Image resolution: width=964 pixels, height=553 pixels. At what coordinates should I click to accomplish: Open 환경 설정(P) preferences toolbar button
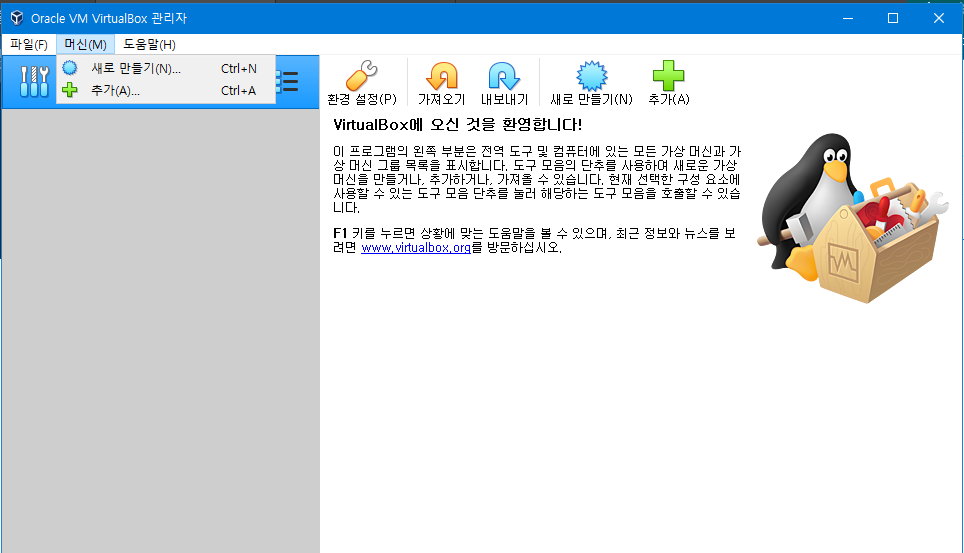(362, 83)
